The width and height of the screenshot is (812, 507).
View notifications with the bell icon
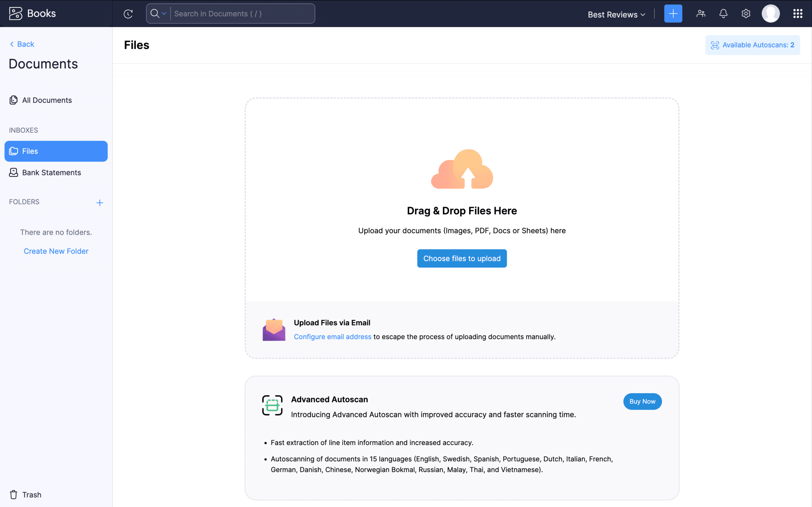pyautogui.click(x=723, y=13)
